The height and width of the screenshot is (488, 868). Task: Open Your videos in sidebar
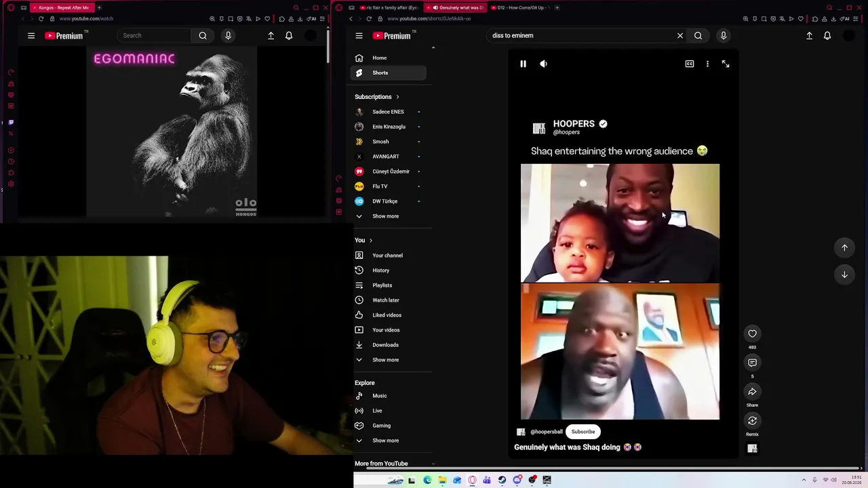coord(389,330)
